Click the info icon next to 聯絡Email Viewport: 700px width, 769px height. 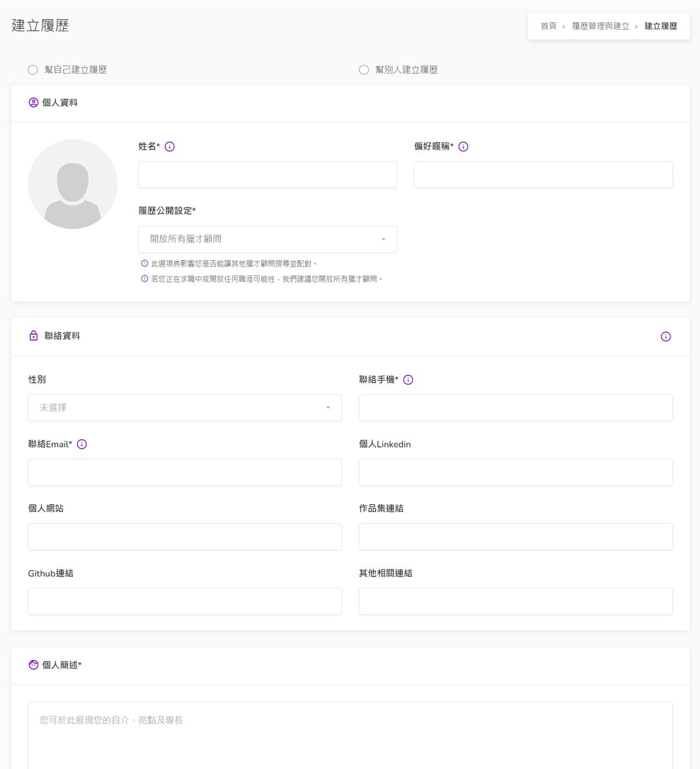pyautogui.click(x=82, y=444)
